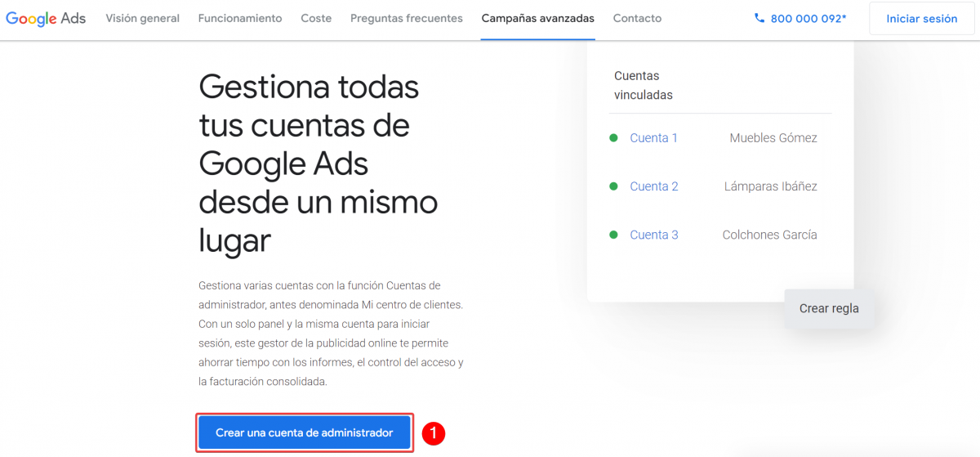
Task: Click the green status dot for Cuenta 1
Action: click(x=613, y=138)
